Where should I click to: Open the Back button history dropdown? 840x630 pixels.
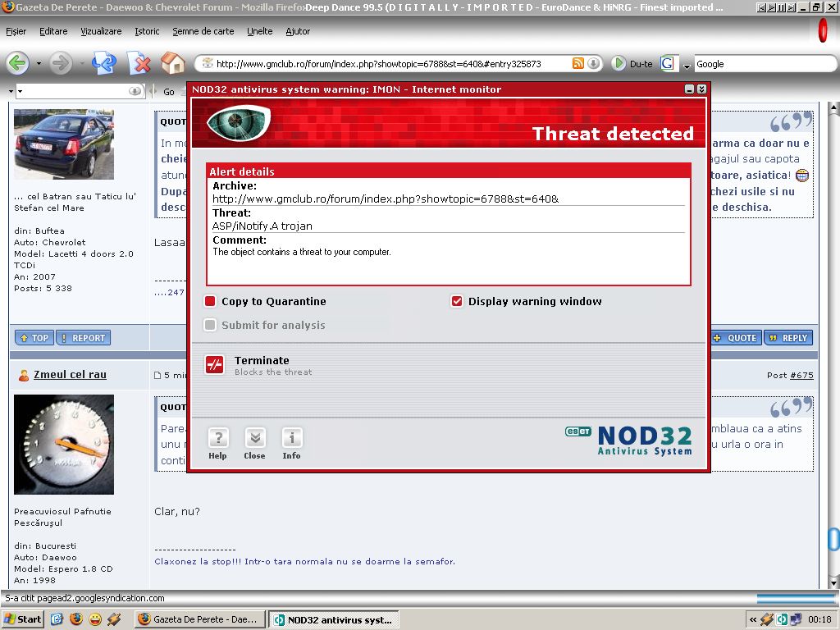point(39,63)
